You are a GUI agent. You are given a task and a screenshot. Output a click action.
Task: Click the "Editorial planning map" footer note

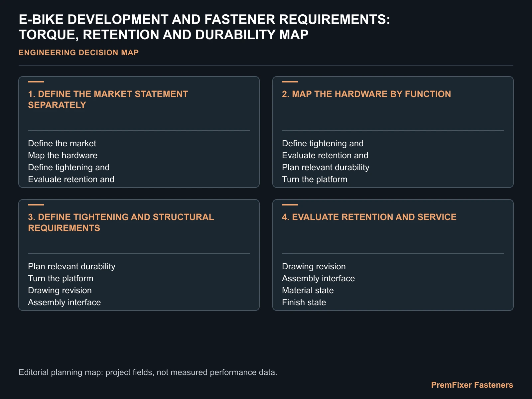coord(148,372)
